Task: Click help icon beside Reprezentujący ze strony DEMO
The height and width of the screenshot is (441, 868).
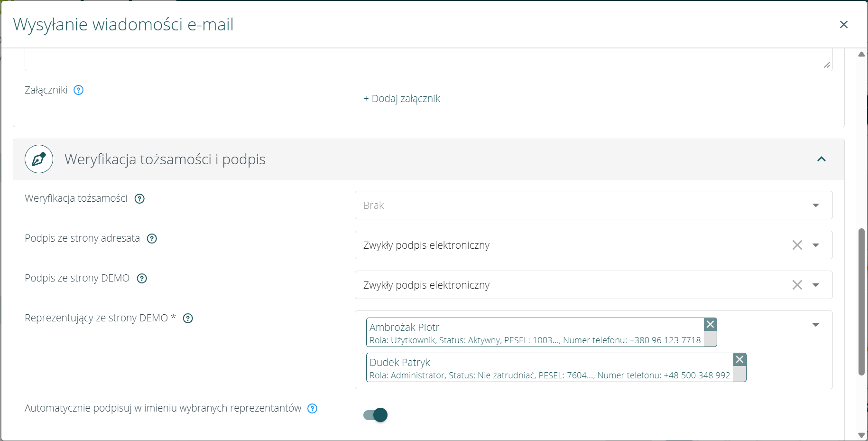Action: 188,319
